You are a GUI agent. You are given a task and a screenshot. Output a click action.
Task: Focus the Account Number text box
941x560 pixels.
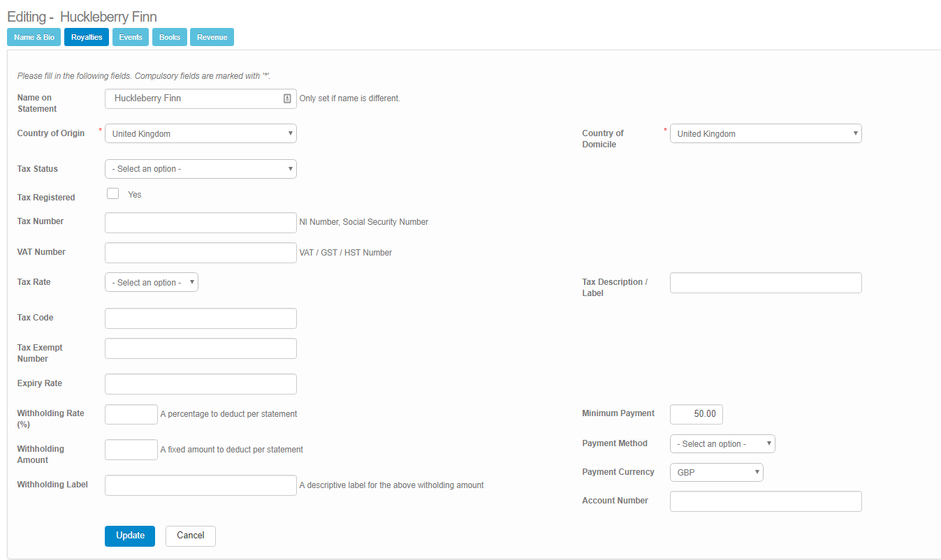(765, 501)
